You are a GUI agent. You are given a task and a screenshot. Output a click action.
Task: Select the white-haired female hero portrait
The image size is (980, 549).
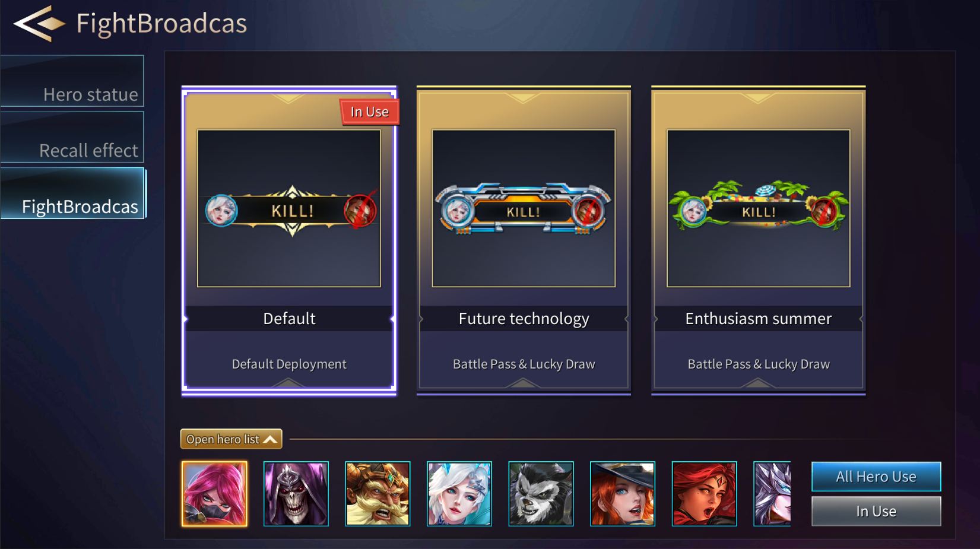(459, 494)
